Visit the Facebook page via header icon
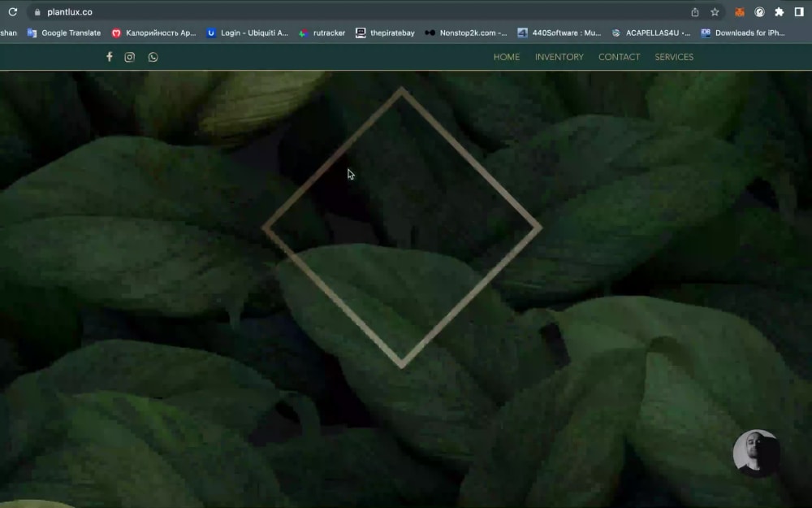 click(110, 57)
